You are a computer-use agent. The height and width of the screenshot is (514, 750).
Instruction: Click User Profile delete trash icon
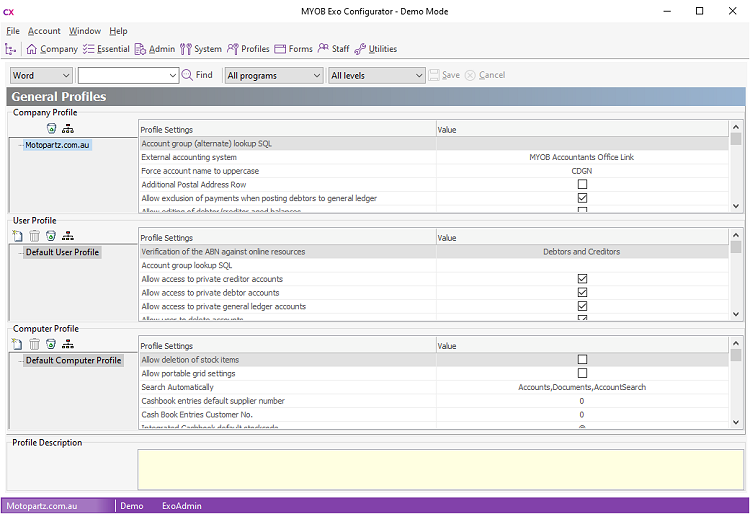34,236
